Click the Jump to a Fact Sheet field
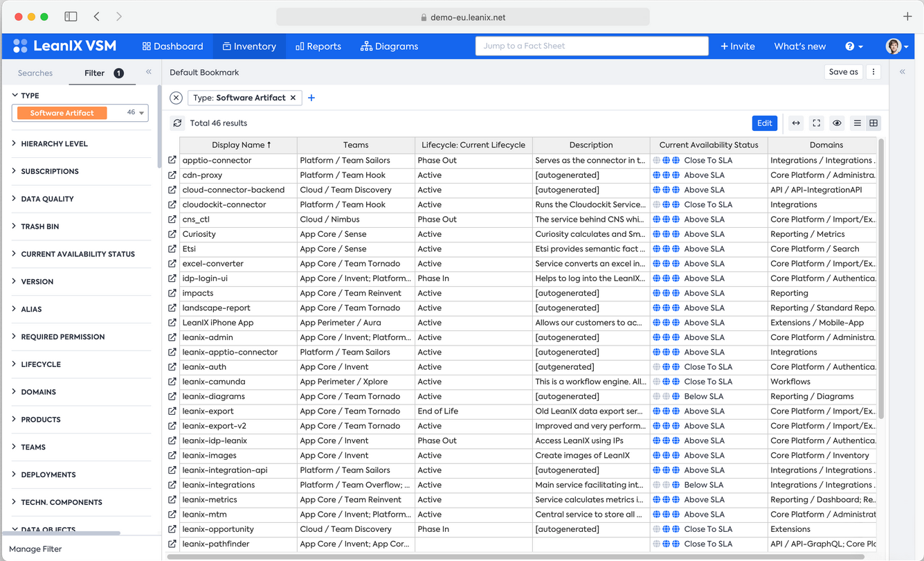 tap(592, 46)
